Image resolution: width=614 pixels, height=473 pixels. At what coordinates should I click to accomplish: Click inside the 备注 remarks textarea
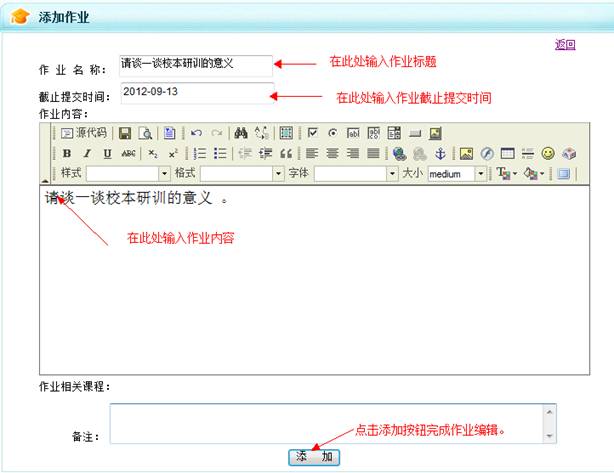point(333,423)
